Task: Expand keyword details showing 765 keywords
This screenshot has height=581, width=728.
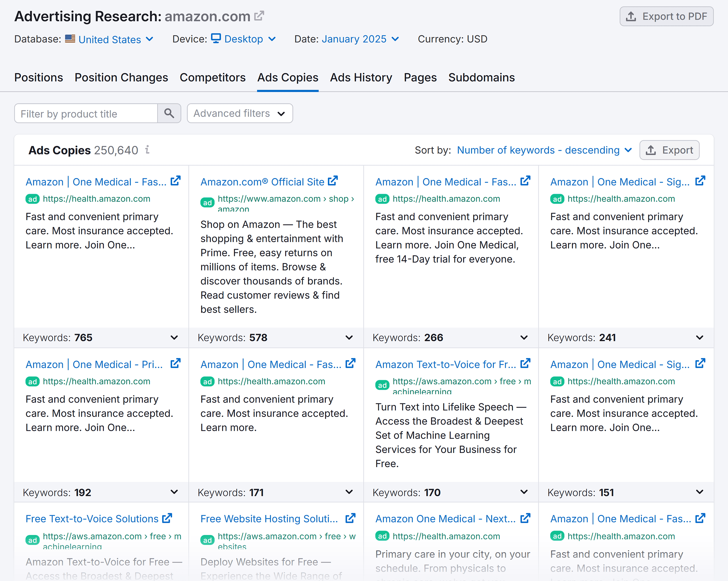Action: pyautogui.click(x=174, y=337)
